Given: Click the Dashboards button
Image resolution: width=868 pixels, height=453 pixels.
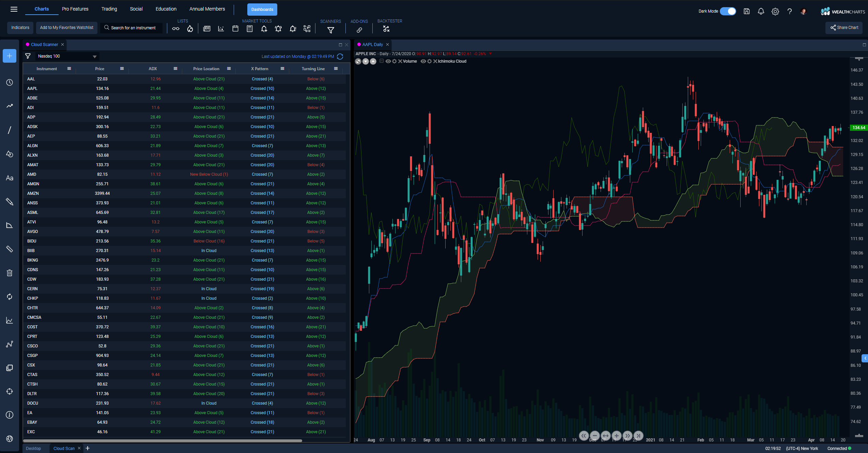Looking at the screenshot, I should [262, 10].
